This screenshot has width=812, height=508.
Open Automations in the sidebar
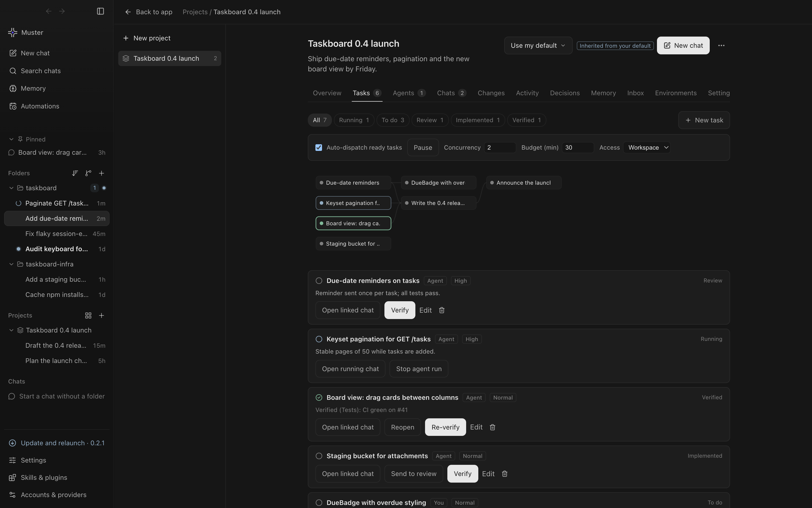(57, 106)
